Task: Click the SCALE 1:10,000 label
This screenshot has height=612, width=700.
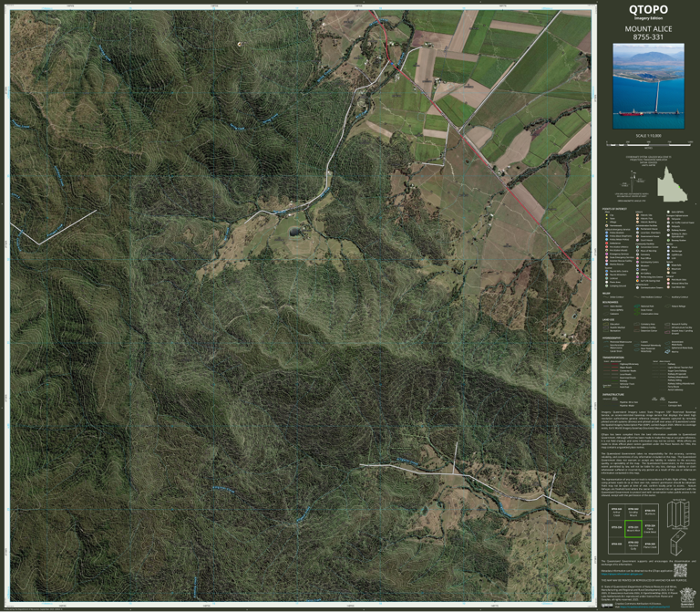Action: pos(648,135)
